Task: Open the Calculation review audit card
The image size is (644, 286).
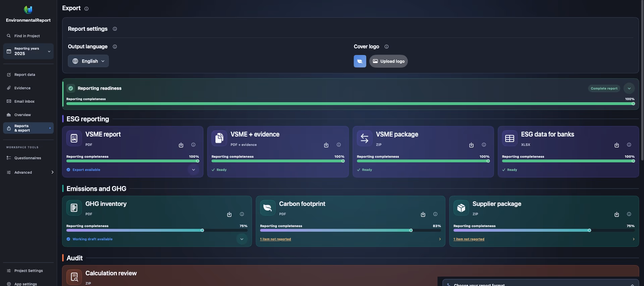Action: [x=351, y=276]
